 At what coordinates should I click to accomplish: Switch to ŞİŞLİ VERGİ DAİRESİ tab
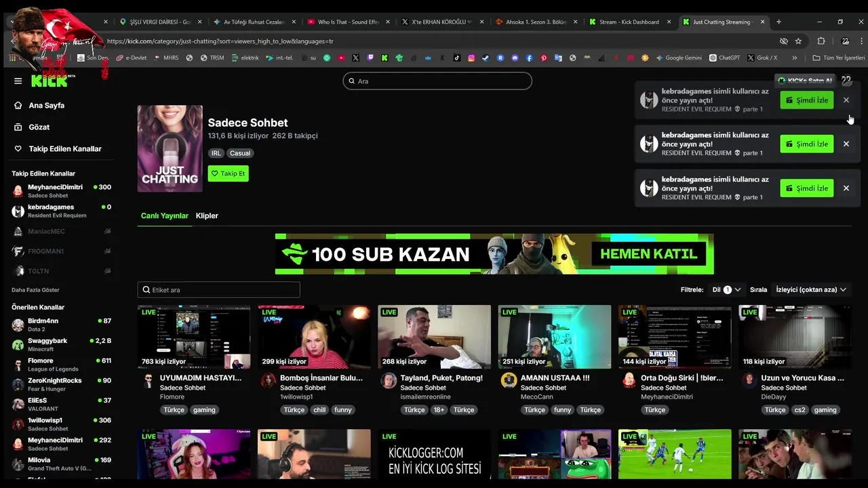point(160,22)
